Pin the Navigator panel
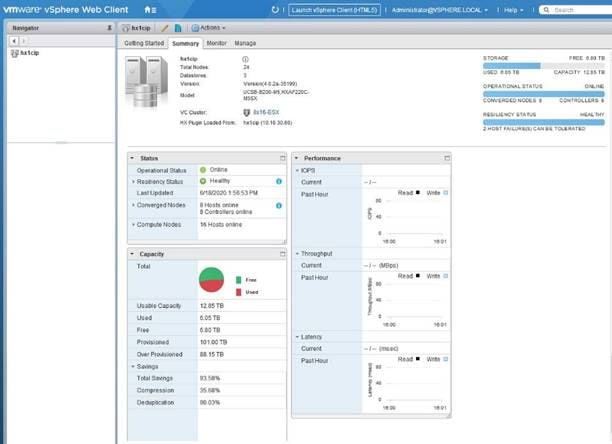 click(109, 28)
